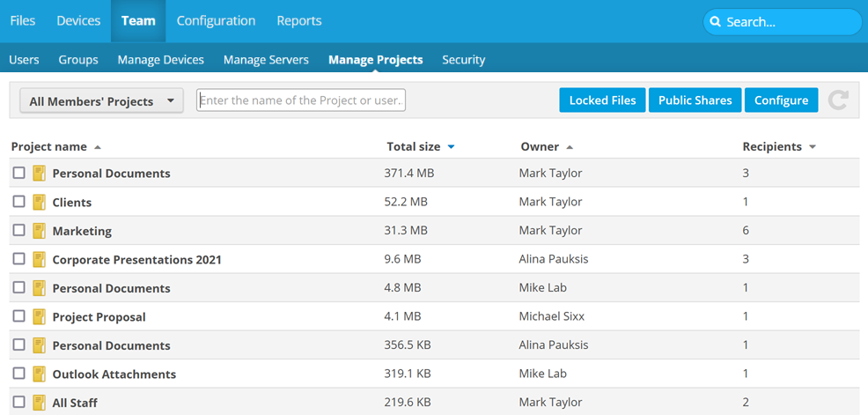Viewport: 868px width, 415px height.
Task: Sort by Total size column arrow
Action: click(451, 147)
